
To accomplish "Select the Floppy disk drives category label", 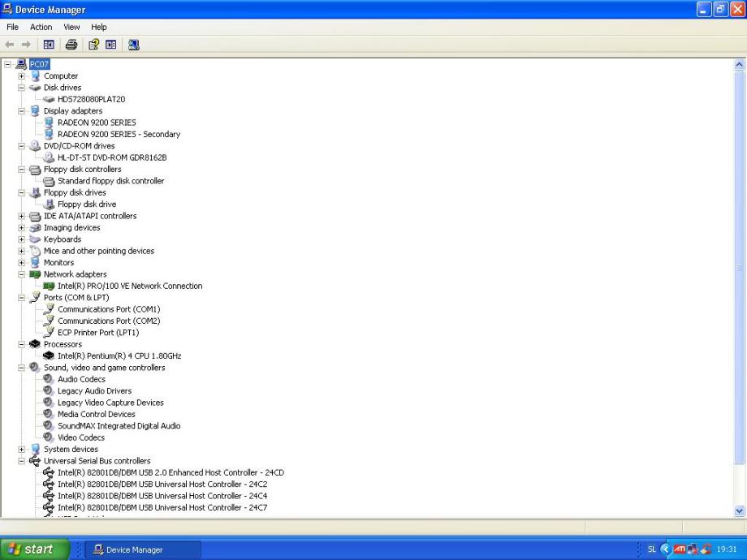I will point(75,193).
